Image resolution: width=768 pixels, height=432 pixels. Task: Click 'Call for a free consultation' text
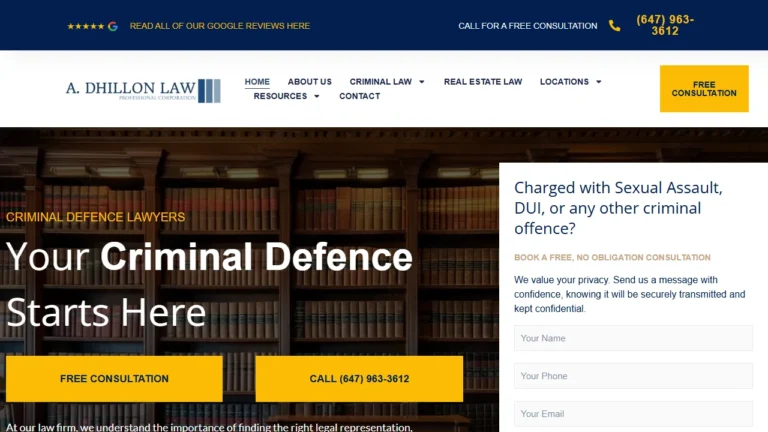528,26
